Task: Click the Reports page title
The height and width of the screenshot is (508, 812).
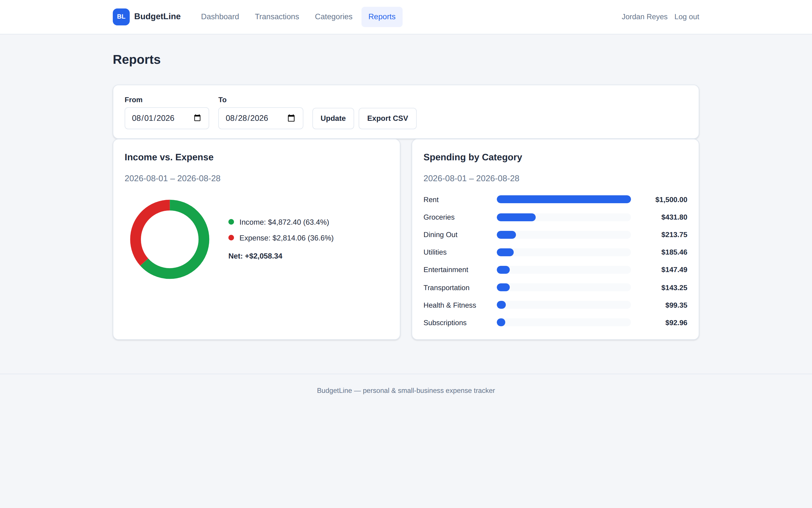Action: pyautogui.click(x=136, y=60)
